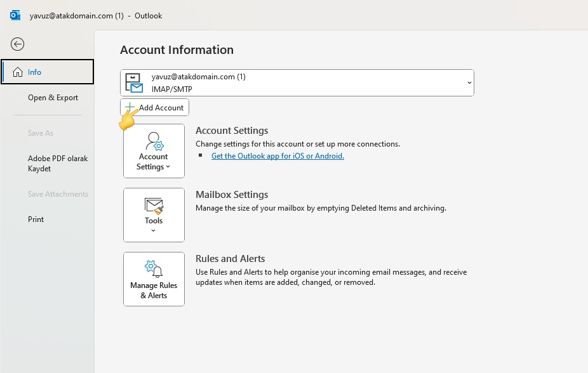Click the Home icon beside Info

pyautogui.click(x=19, y=72)
